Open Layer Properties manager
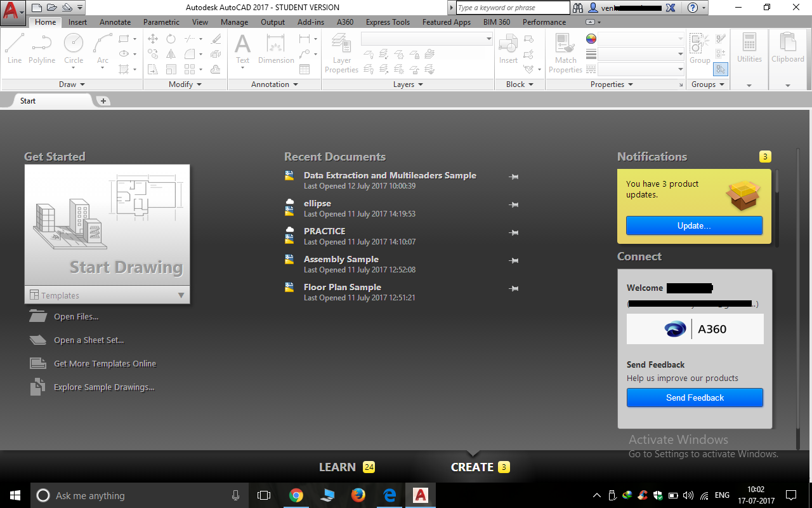 342,53
